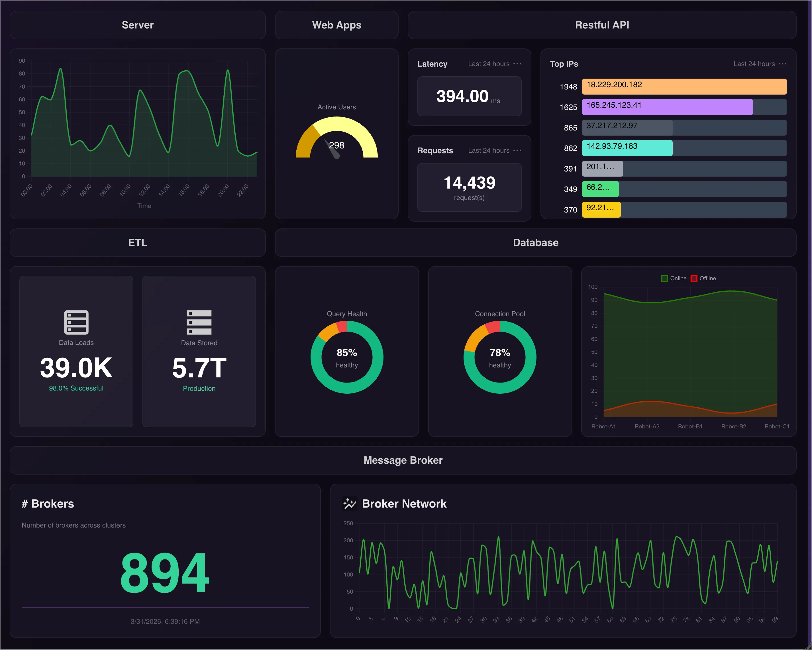The height and width of the screenshot is (650, 812).
Task: Toggle the Online legend series
Action: (x=674, y=278)
